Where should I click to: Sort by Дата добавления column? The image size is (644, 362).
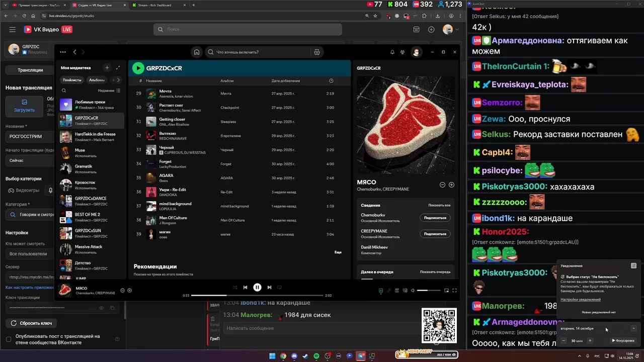coord(286,80)
